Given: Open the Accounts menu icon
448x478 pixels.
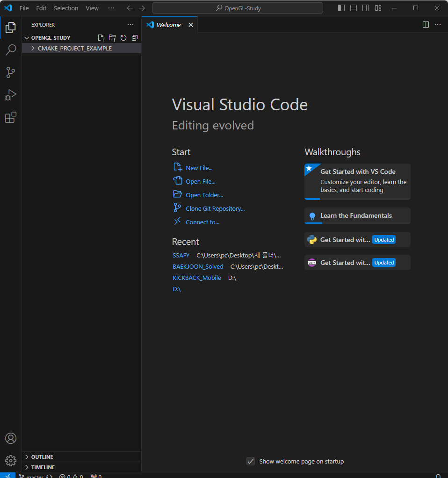Looking at the screenshot, I should pos(11,438).
